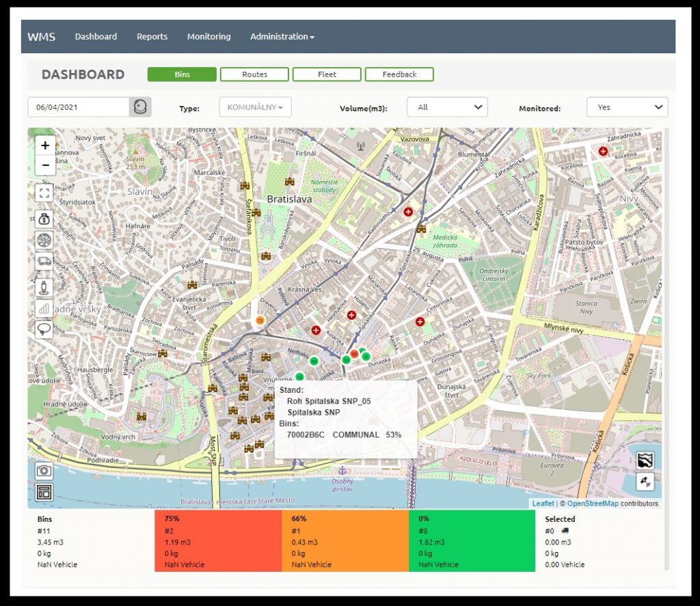Viewport: 700px width, 606px height.
Task: Click the '3.45 m3' total volume value
Action: click(51, 542)
